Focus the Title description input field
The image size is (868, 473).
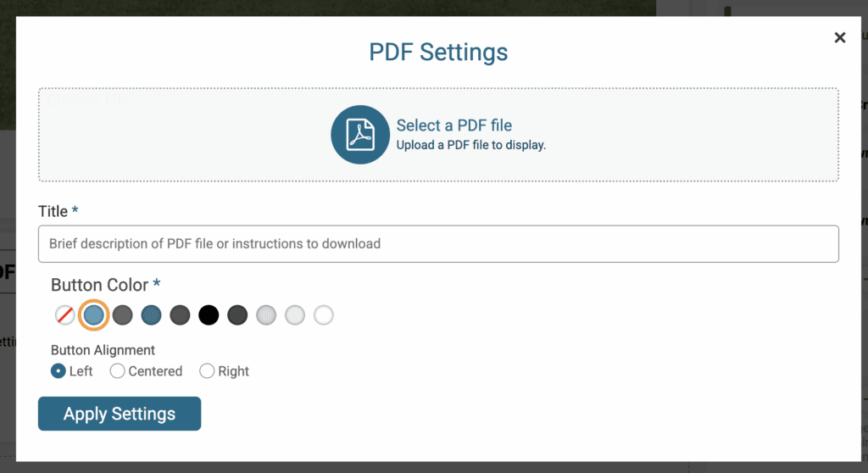[x=438, y=243]
